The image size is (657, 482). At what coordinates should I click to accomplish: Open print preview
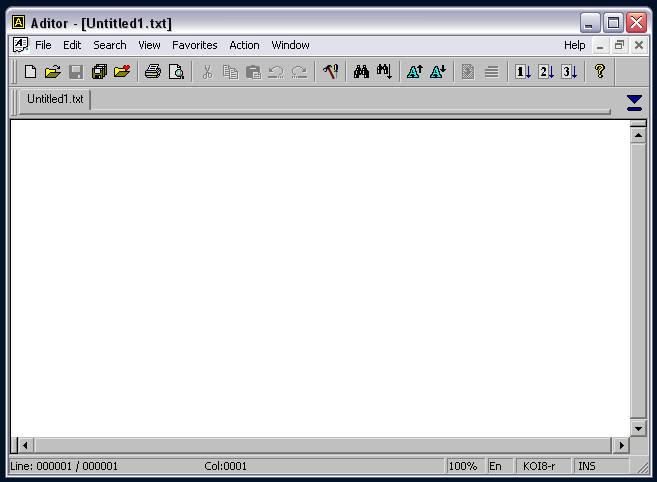[176, 72]
